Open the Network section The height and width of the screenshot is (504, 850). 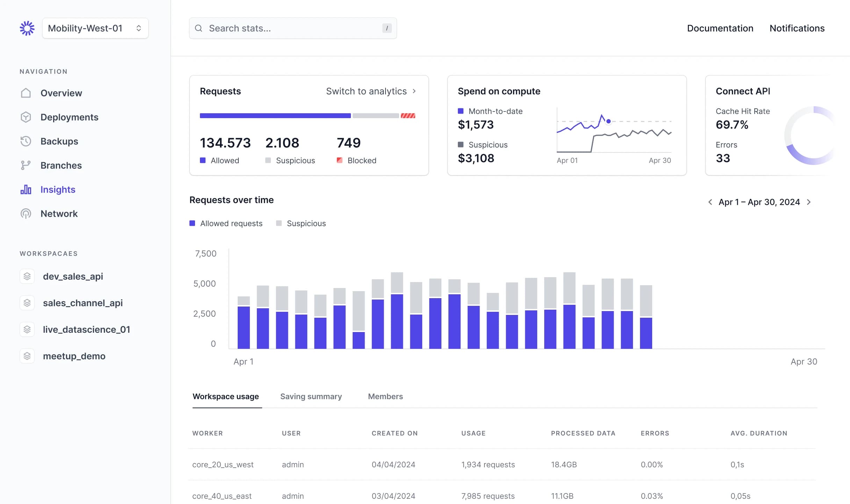[59, 214]
